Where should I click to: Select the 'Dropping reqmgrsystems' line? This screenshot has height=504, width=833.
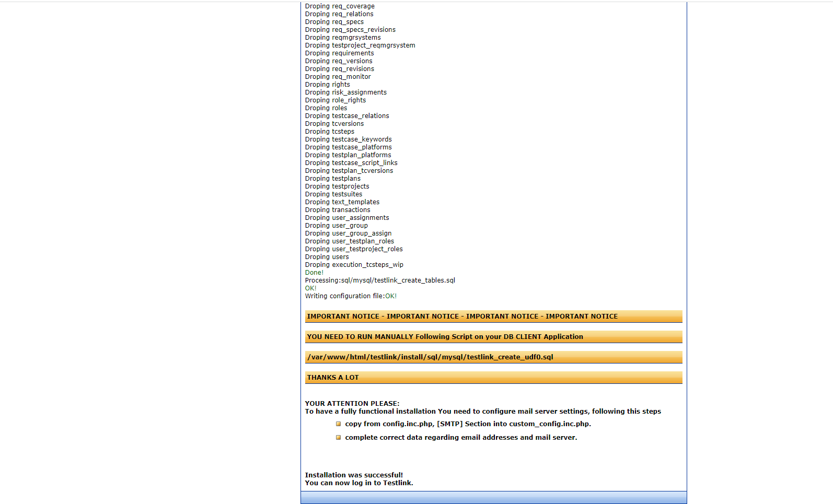(343, 38)
